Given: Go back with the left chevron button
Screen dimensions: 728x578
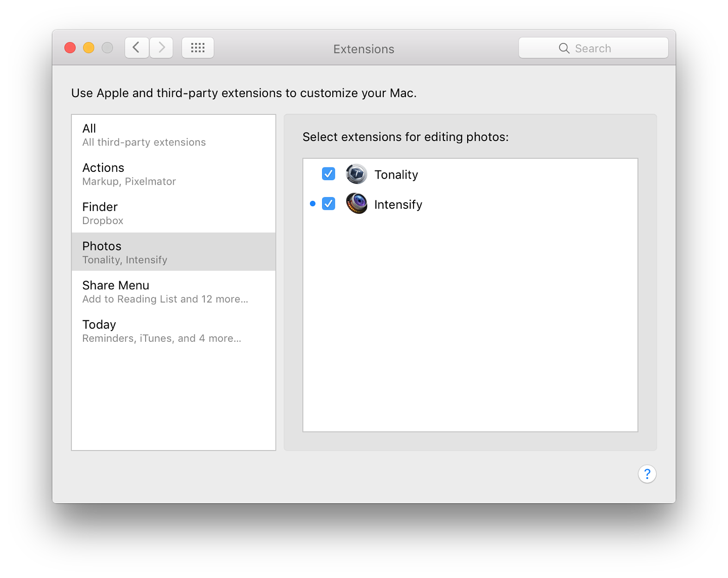Looking at the screenshot, I should tap(136, 48).
